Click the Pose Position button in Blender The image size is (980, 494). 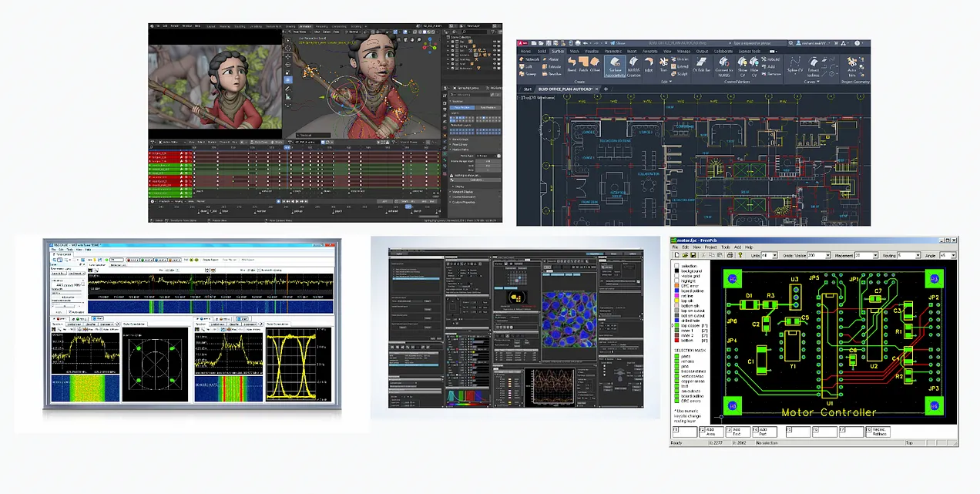coord(462,107)
